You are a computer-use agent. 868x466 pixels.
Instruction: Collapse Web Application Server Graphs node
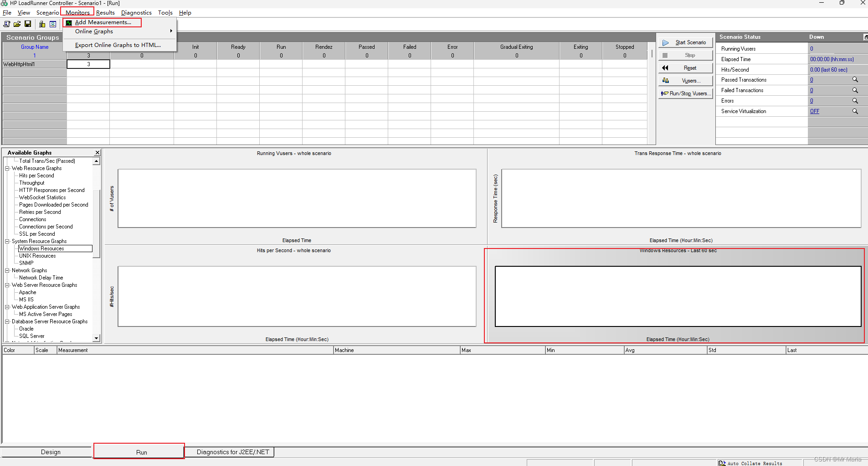pos(7,307)
